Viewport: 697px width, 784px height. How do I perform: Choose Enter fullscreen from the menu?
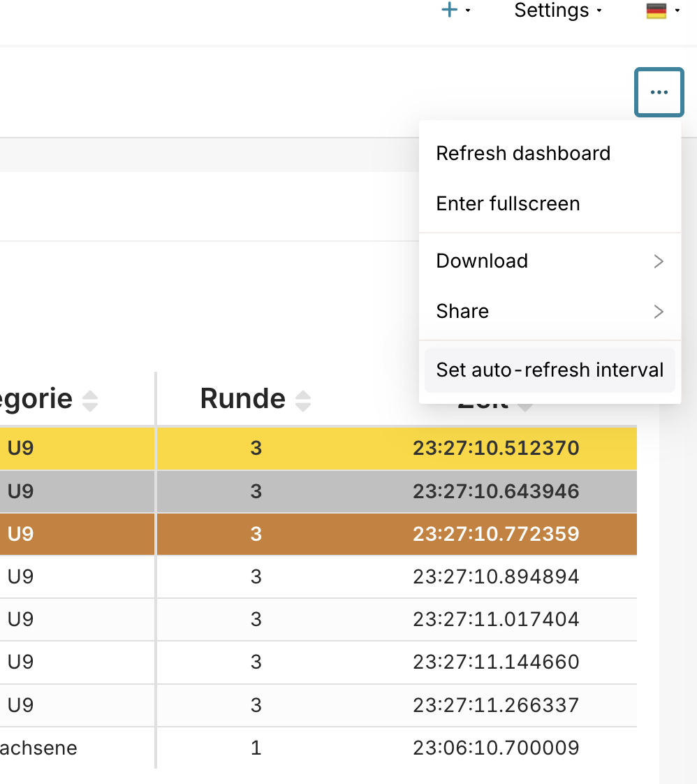coord(508,203)
